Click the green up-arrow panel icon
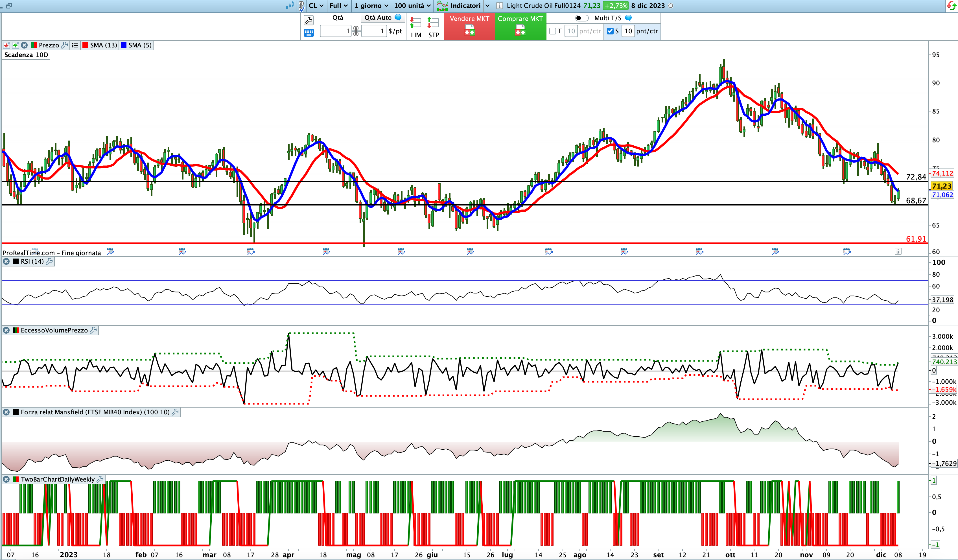 coord(15,45)
